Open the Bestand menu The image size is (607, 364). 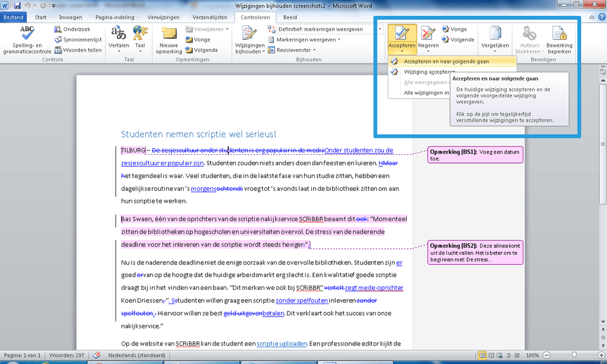click(13, 17)
